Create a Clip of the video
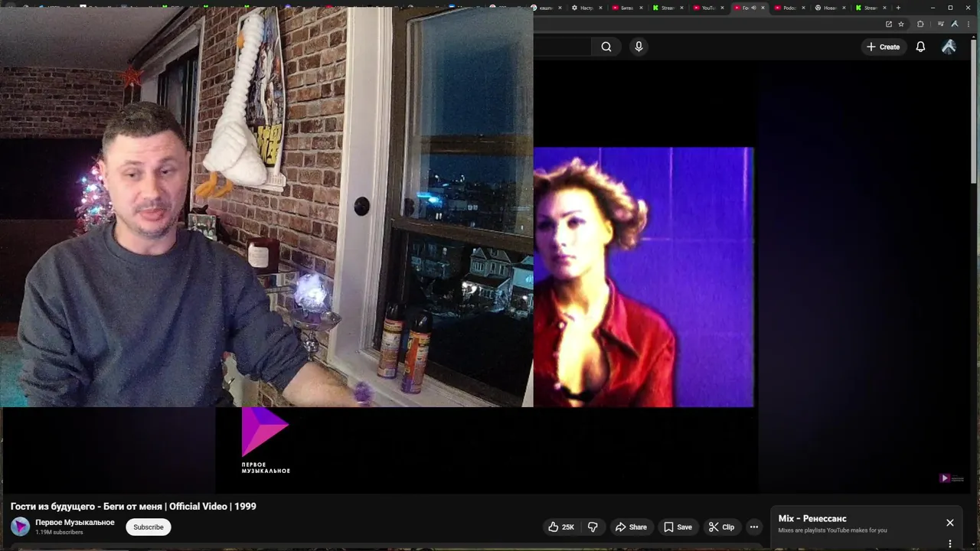 click(x=721, y=527)
